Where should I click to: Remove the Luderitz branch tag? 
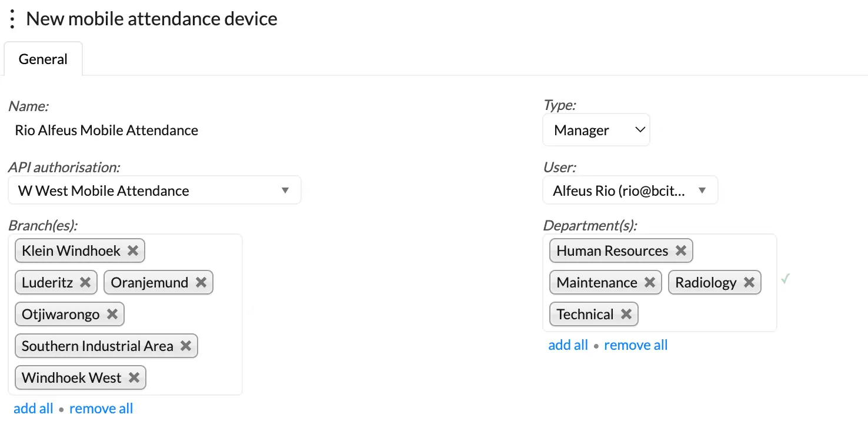click(85, 282)
